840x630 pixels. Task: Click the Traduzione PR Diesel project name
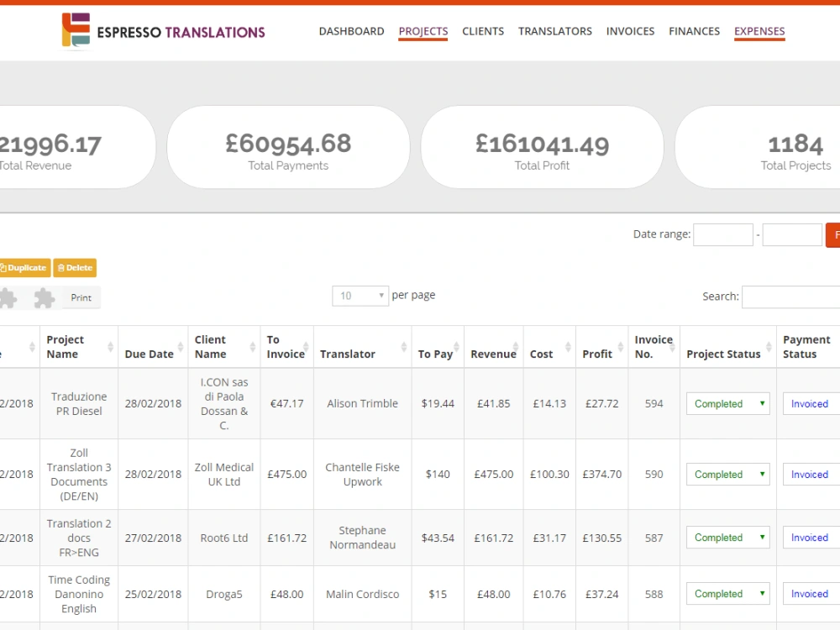[x=79, y=404]
